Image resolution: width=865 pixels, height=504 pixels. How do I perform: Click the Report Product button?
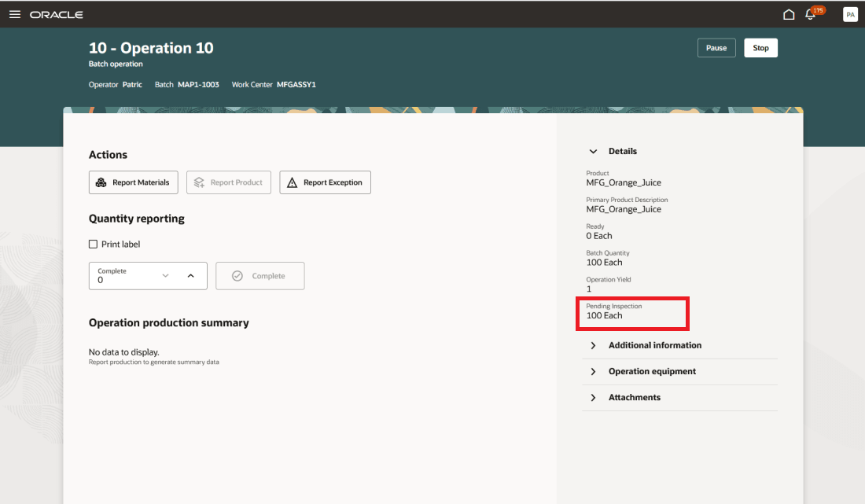pyautogui.click(x=229, y=182)
